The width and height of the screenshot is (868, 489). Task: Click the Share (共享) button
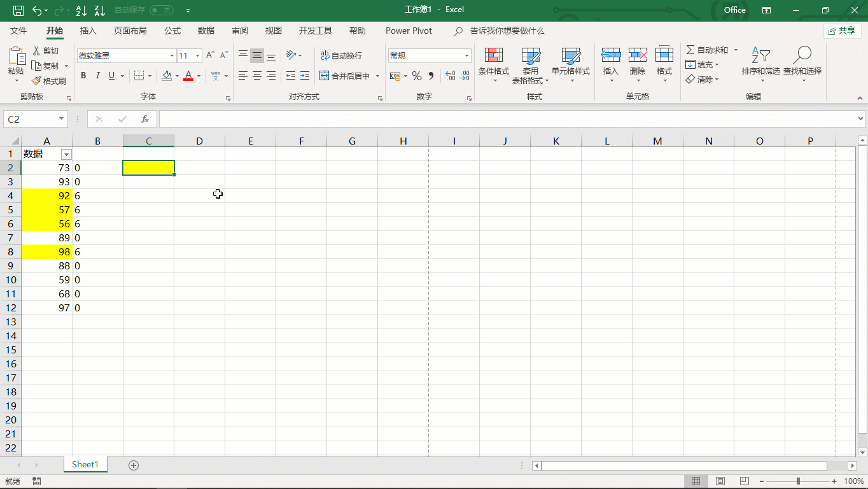pos(843,31)
